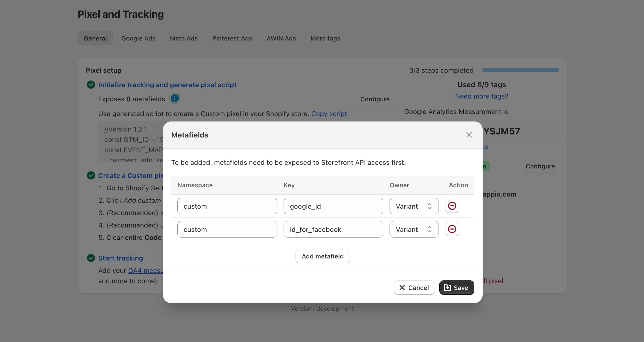Screen dimensions: 644x342
Task: Click the green check beside Start tracking
Action: click(91, 258)
